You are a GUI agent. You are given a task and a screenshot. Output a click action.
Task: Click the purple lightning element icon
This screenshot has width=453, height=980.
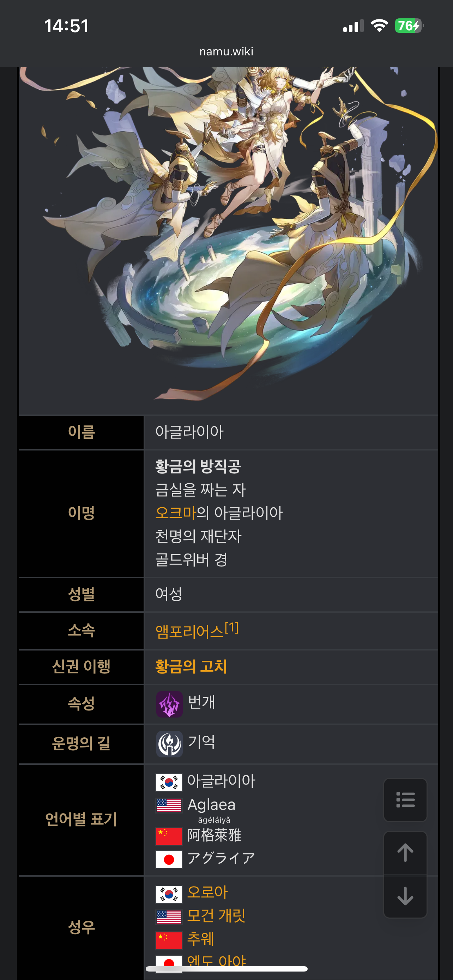169,704
